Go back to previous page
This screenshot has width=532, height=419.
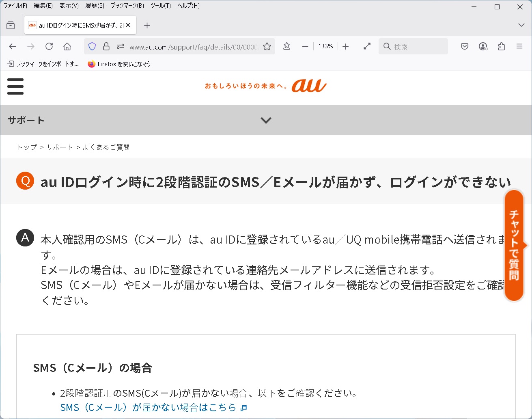point(13,47)
